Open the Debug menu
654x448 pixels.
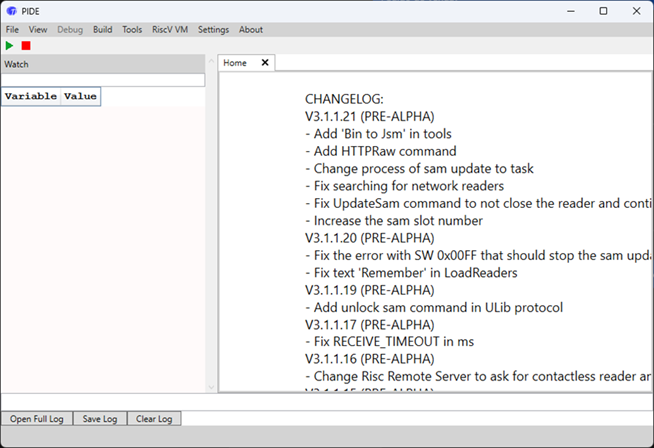pyautogui.click(x=70, y=30)
